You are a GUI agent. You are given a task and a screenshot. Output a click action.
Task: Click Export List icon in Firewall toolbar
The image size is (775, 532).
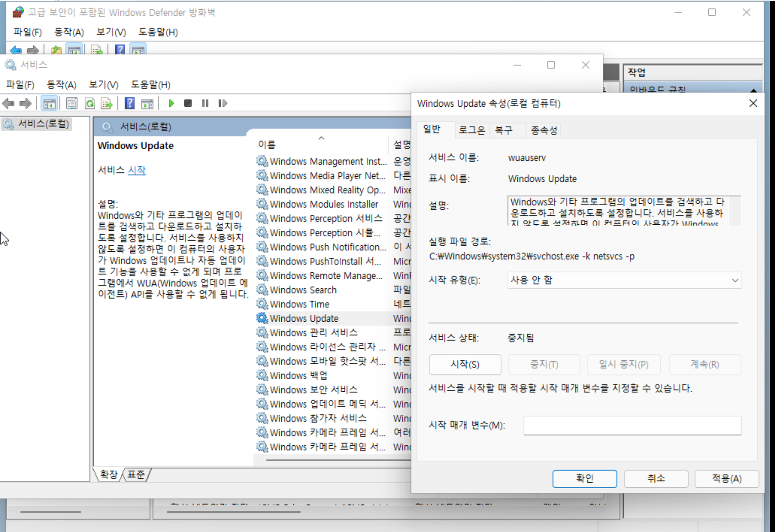click(x=97, y=50)
